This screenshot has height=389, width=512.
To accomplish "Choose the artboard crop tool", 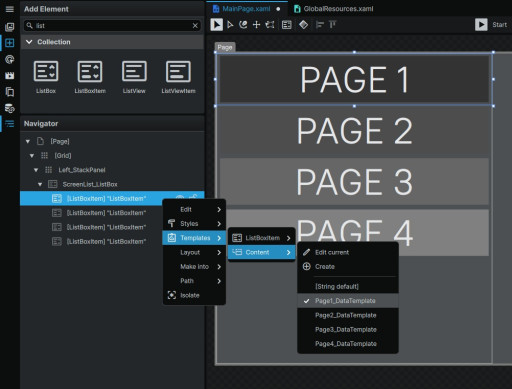I will (270, 25).
